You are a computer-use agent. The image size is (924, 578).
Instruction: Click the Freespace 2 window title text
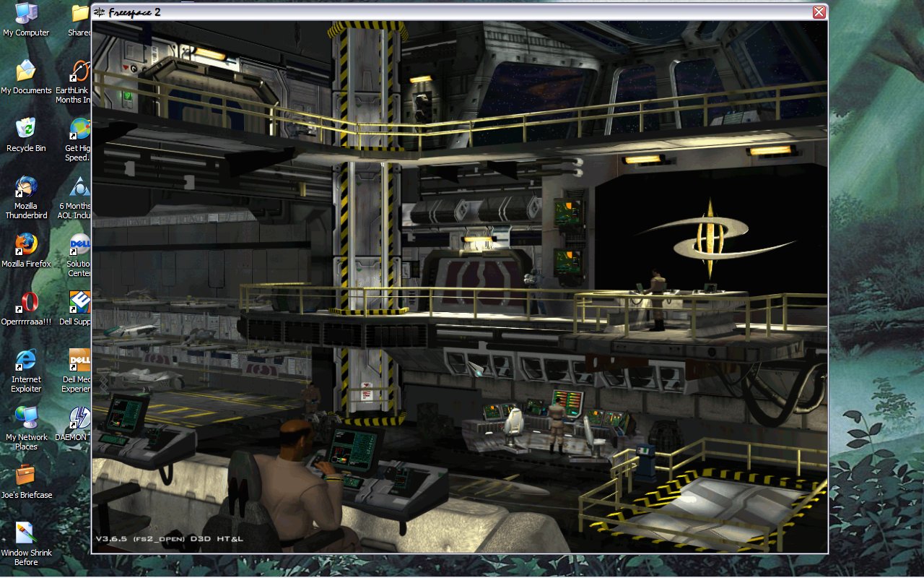pyautogui.click(x=134, y=12)
